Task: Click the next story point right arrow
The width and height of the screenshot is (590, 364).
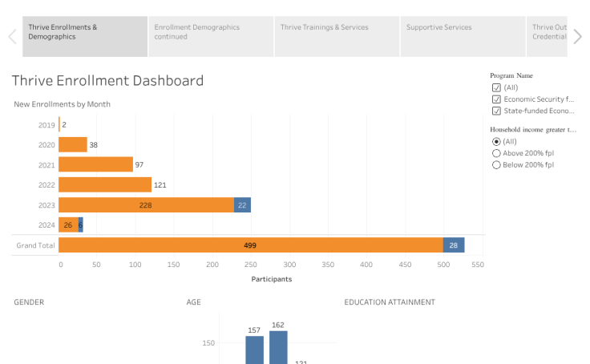Action: click(x=577, y=36)
